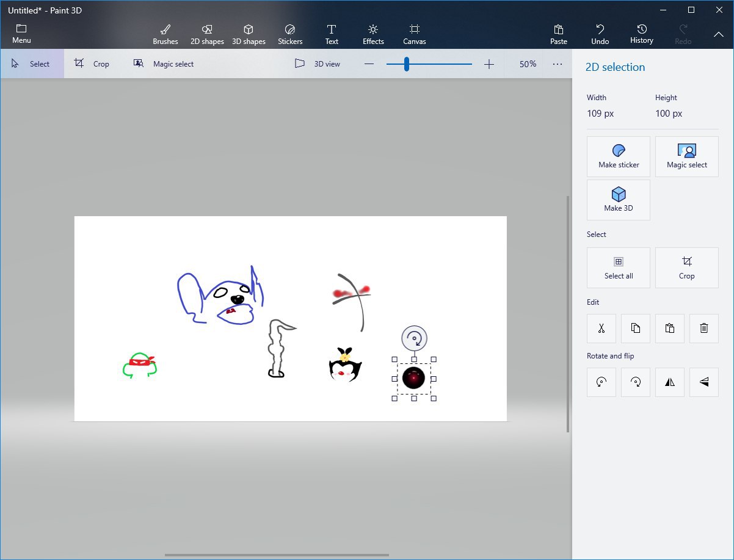Delete the selection with trash icon

click(704, 329)
